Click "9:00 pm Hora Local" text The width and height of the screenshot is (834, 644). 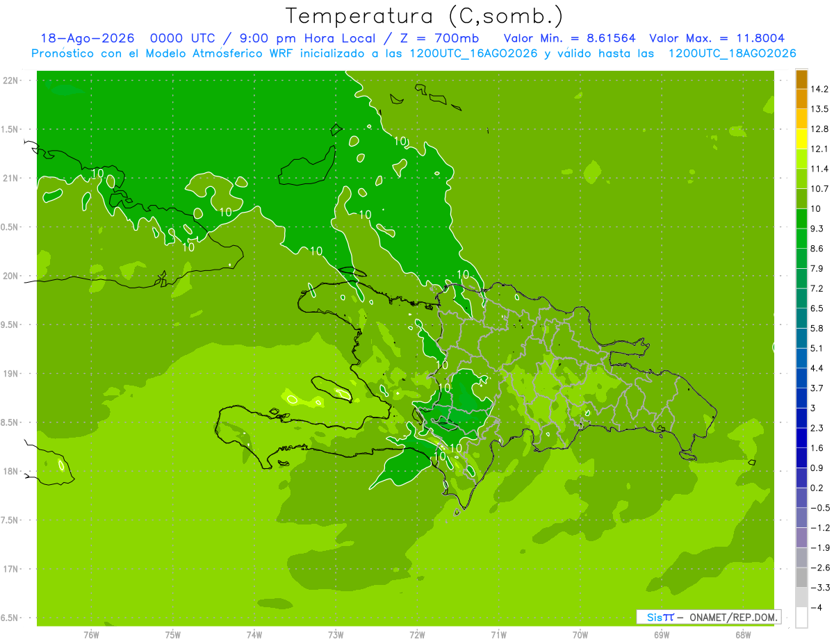[x=308, y=39]
